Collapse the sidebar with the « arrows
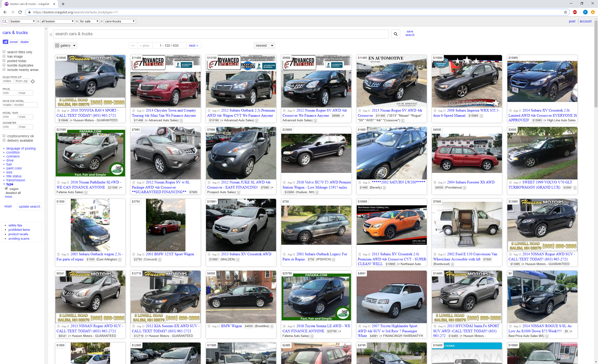 coord(51,34)
